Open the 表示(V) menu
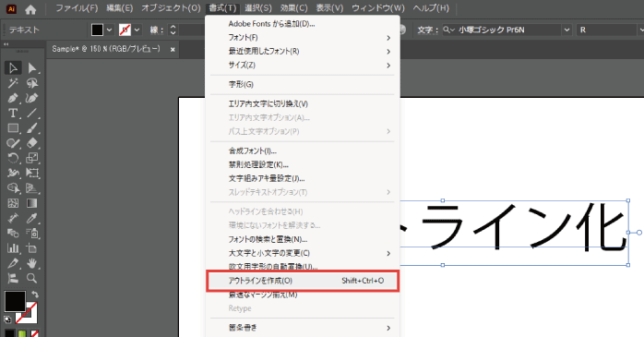Image resolution: width=644 pixels, height=337 pixels. tap(329, 8)
